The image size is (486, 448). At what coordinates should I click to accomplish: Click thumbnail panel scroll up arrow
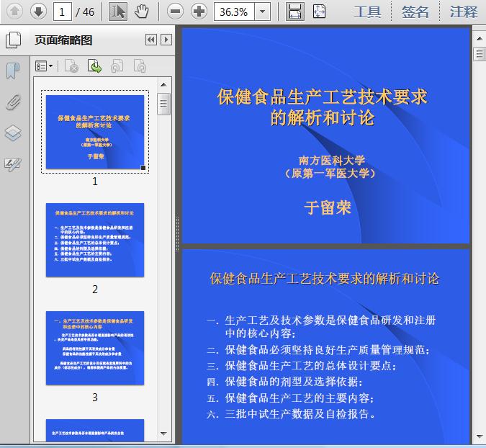[x=163, y=85]
